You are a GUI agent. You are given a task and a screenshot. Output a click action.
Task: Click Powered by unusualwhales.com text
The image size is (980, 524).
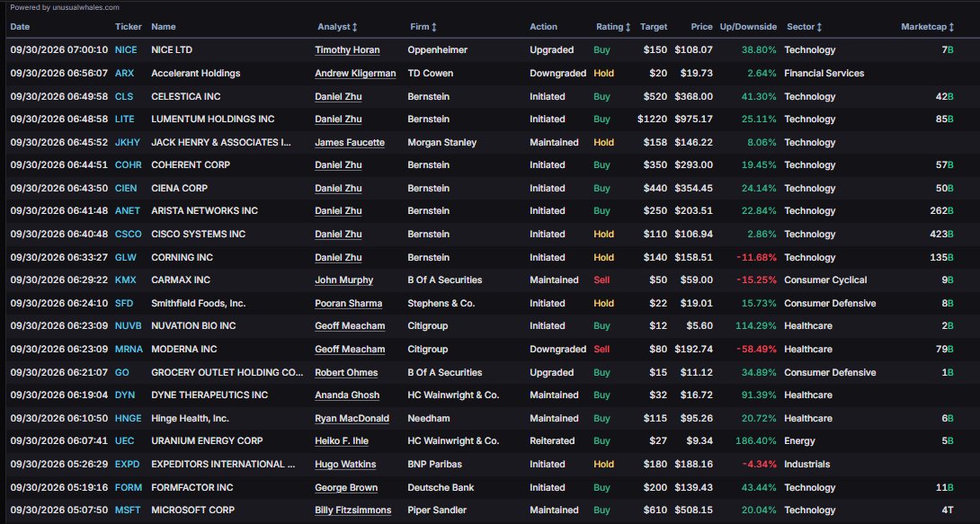[x=65, y=7]
